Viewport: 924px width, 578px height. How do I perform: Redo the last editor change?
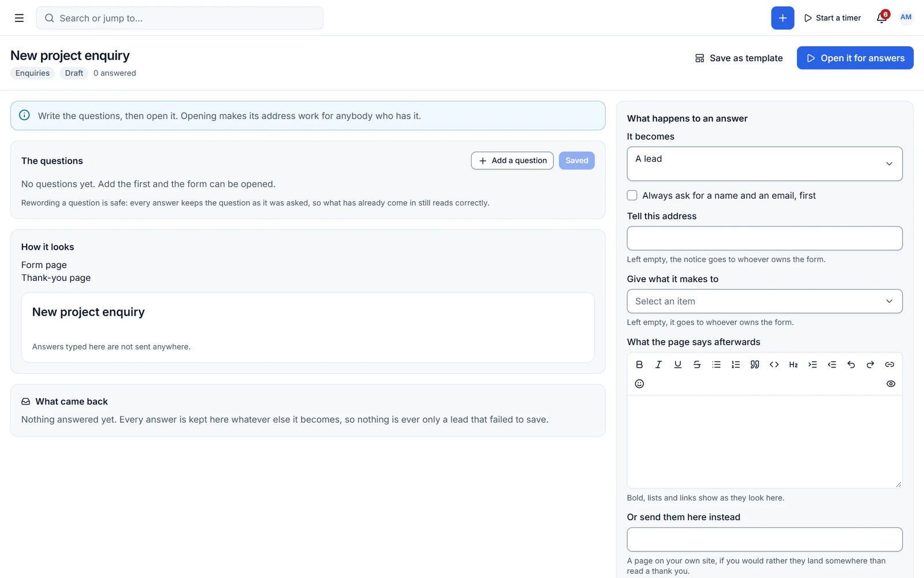click(x=870, y=364)
